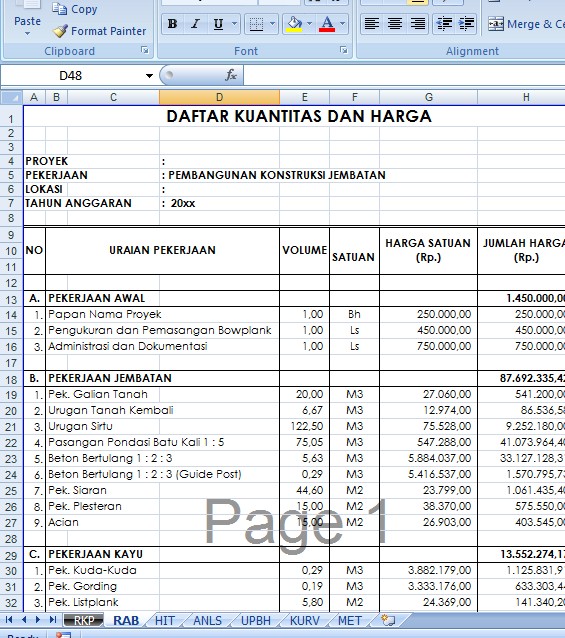
Task: Switch to the ANLS sheet tab
Action: tap(207, 621)
